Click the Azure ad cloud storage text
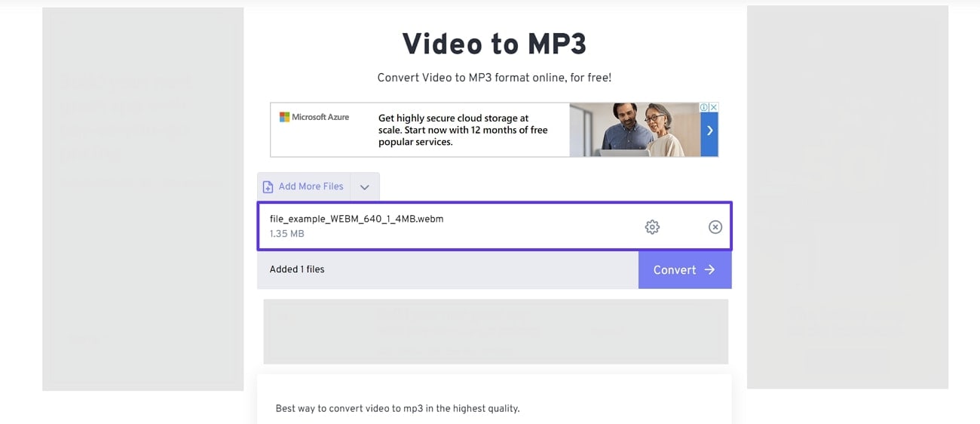This screenshot has height=424, width=980. tap(463, 130)
